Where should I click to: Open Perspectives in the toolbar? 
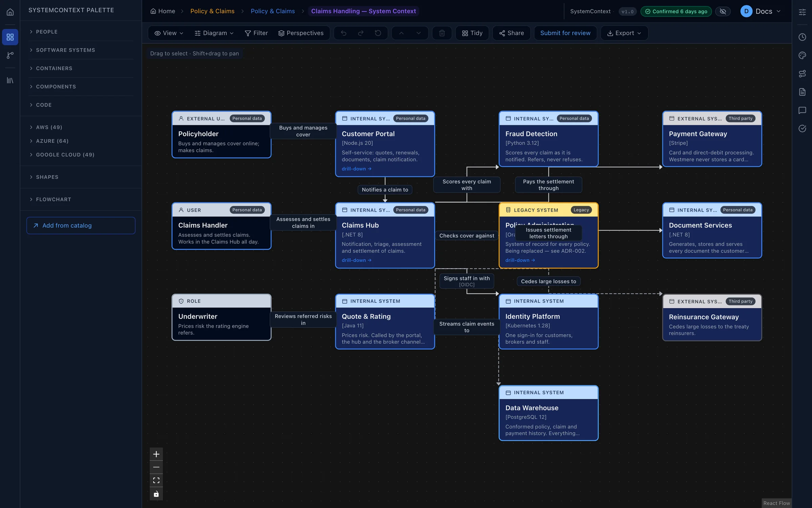pos(301,33)
